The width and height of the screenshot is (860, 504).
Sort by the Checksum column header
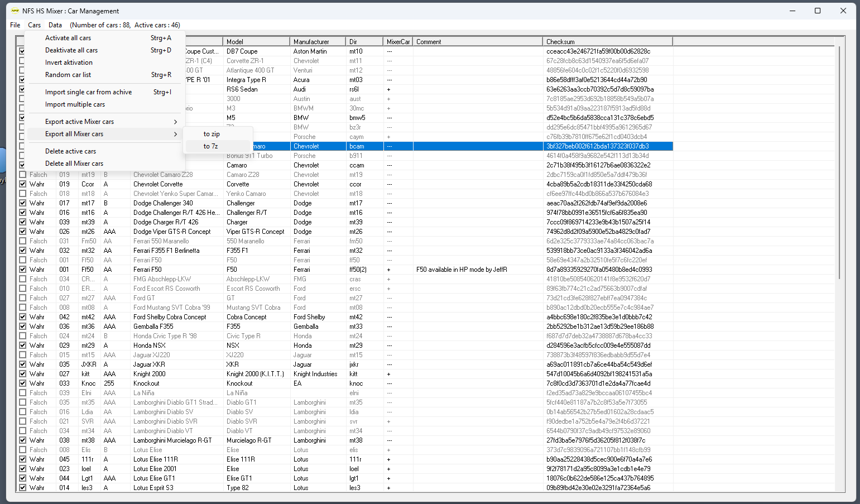coord(608,42)
